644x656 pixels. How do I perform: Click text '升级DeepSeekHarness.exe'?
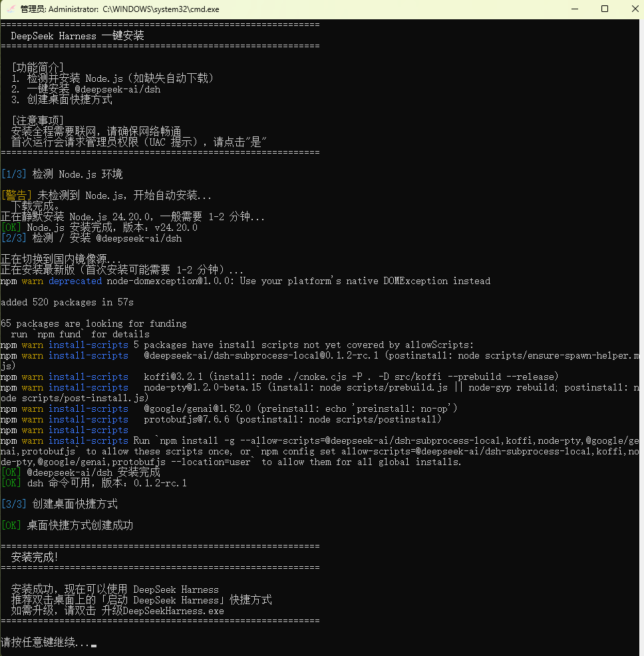click(x=163, y=611)
